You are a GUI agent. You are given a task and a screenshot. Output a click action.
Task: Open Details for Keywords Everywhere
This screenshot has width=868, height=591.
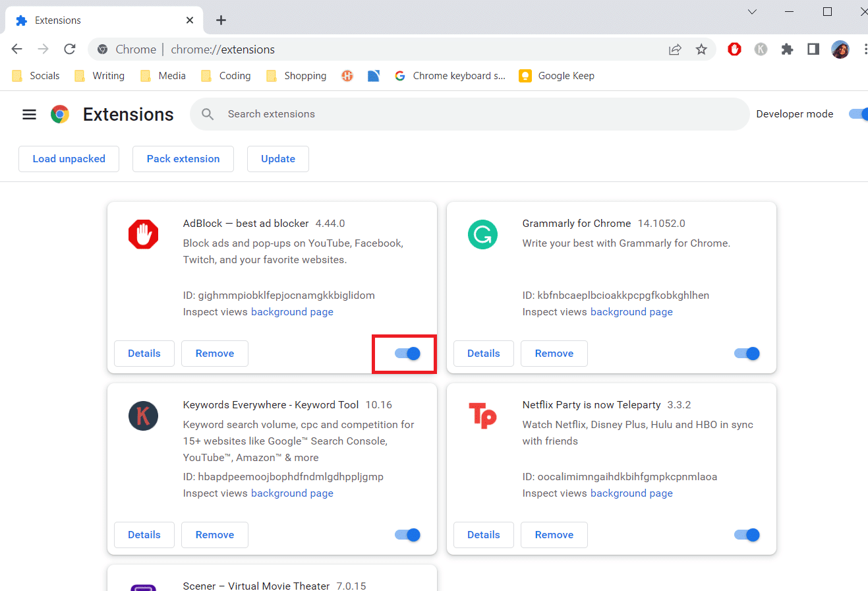click(144, 535)
